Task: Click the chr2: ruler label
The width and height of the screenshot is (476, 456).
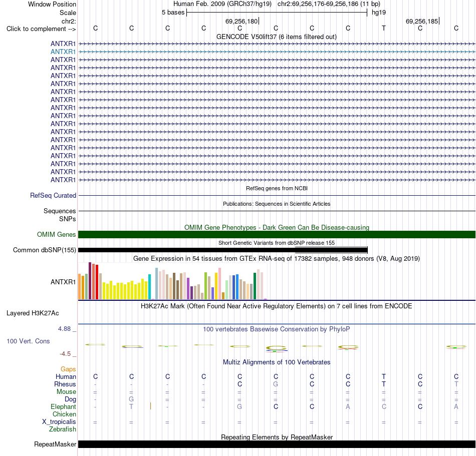Action: pos(69,21)
